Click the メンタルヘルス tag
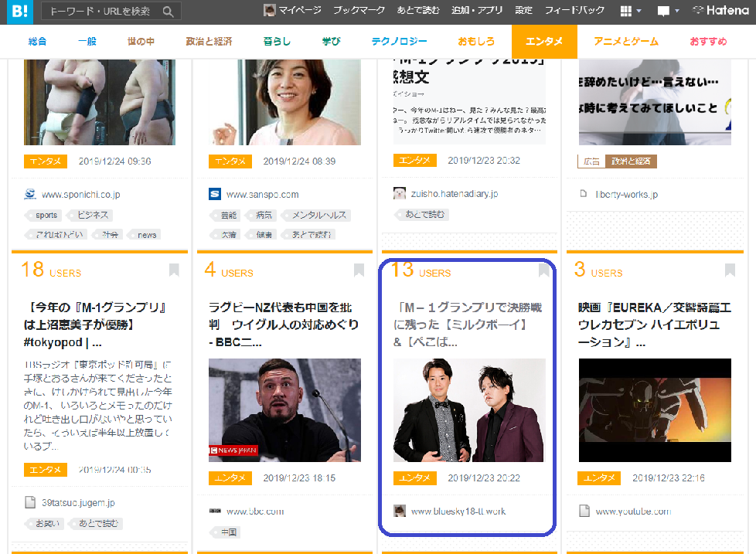 (317, 216)
